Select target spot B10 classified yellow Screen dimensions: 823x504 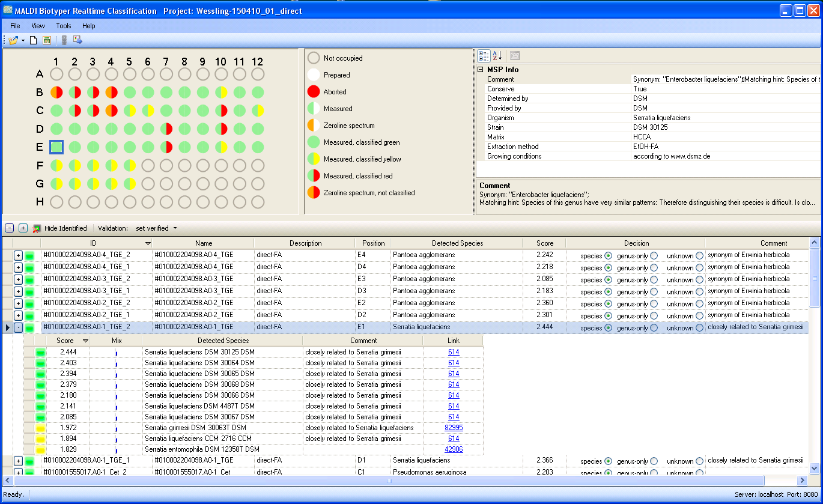pos(221,93)
